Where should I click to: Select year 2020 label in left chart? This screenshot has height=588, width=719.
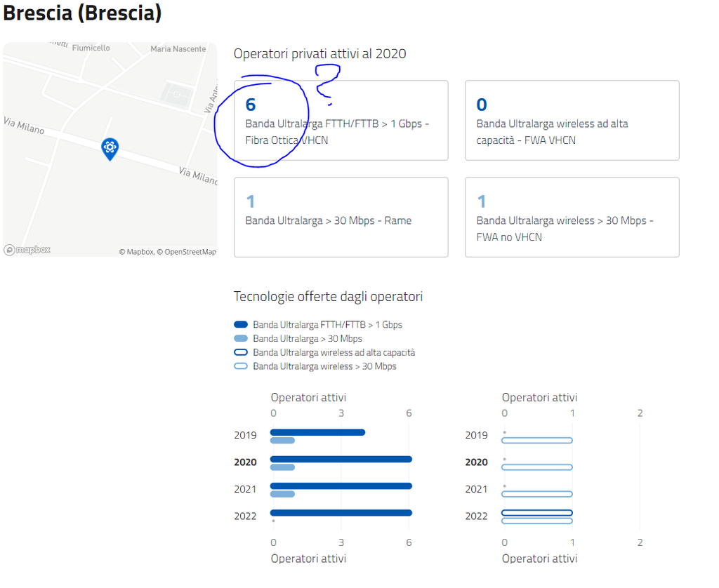(245, 462)
